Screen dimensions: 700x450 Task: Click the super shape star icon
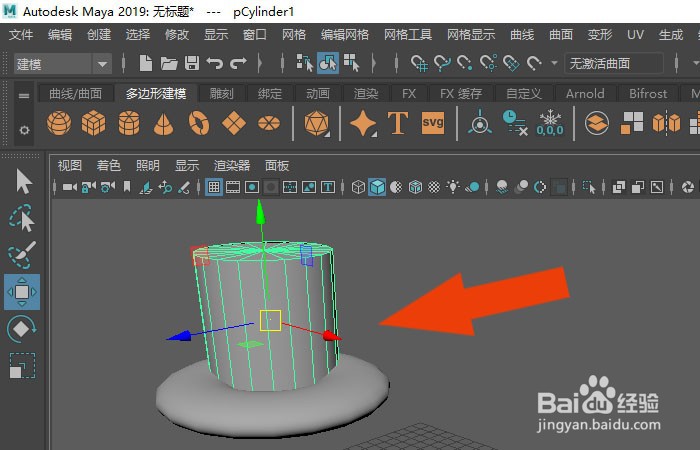point(363,123)
